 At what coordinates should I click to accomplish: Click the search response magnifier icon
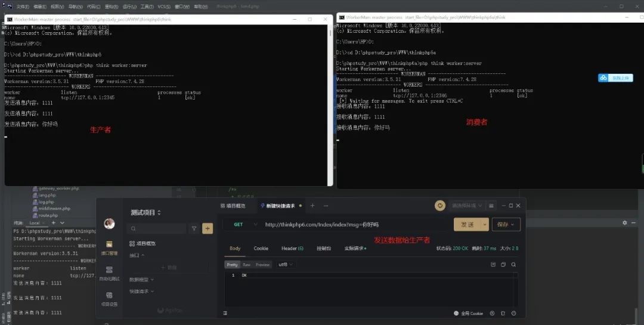[513, 265]
